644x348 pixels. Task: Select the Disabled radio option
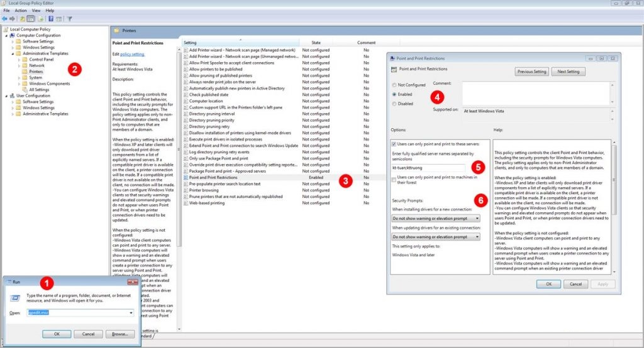394,104
